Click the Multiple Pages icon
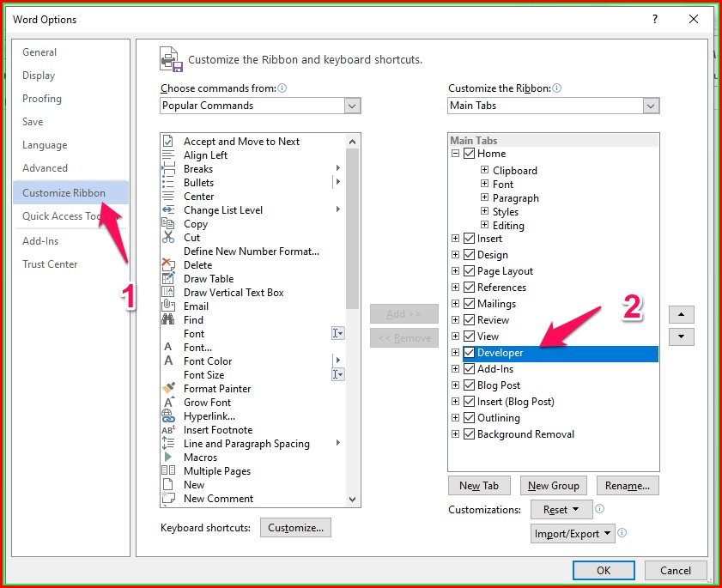Image resolution: width=722 pixels, height=588 pixels. (168, 470)
